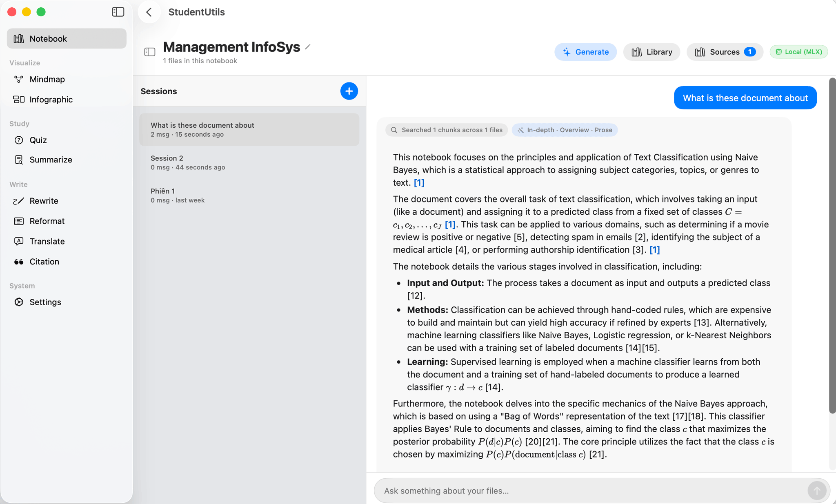This screenshot has width=836, height=504.
Task: Open the Mindmap visualization
Action: [x=67, y=79]
